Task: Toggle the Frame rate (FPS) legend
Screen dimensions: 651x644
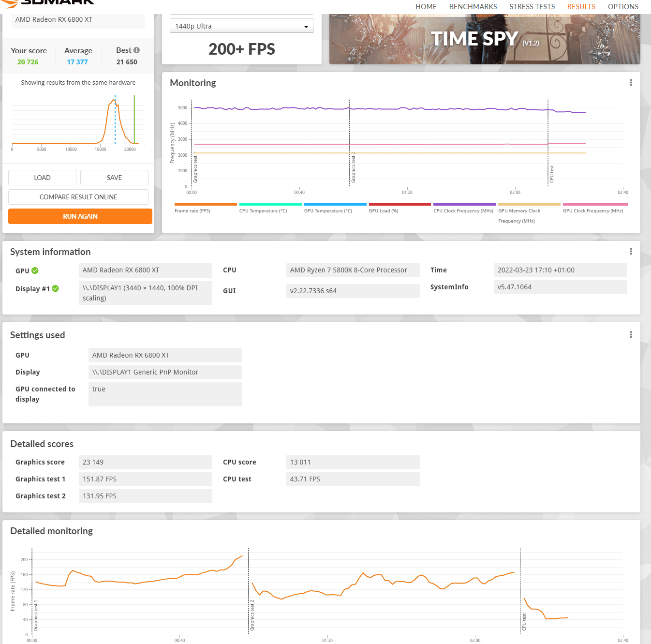Action: (205, 209)
